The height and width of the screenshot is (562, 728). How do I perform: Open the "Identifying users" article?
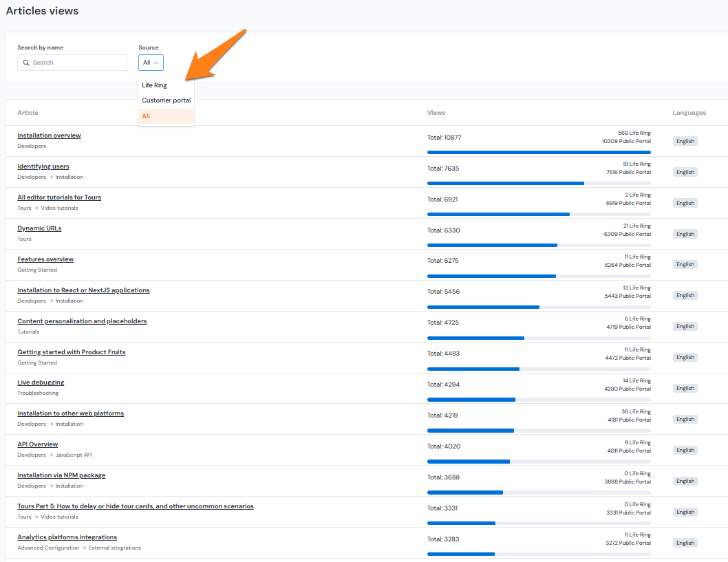click(43, 166)
